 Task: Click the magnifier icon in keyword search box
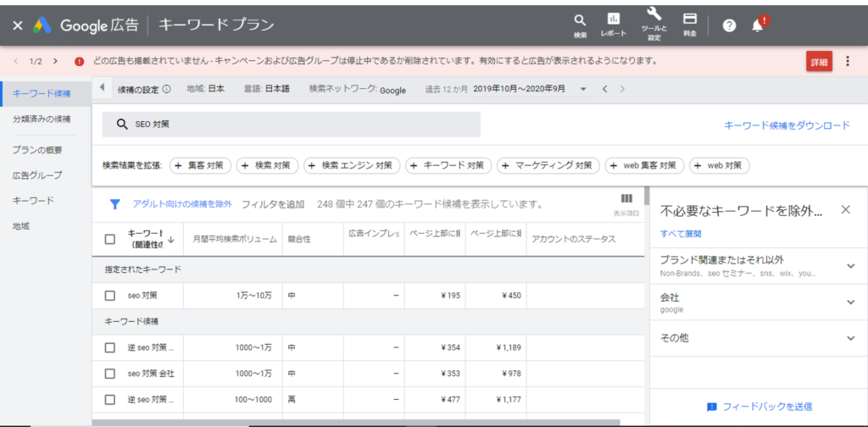(x=122, y=125)
